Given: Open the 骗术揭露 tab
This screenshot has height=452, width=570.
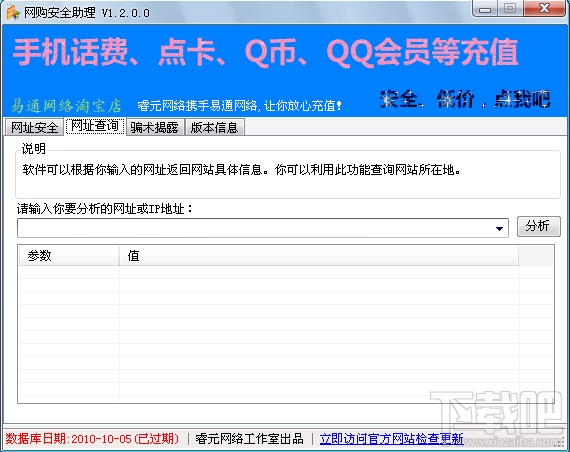Looking at the screenshot, I should (x=155, y=128).
